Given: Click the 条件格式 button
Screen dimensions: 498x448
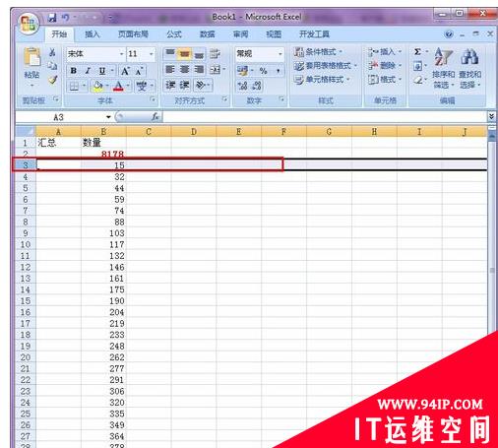Looking at the screenshot, I should pyautogui.click(x=318, y=52).
